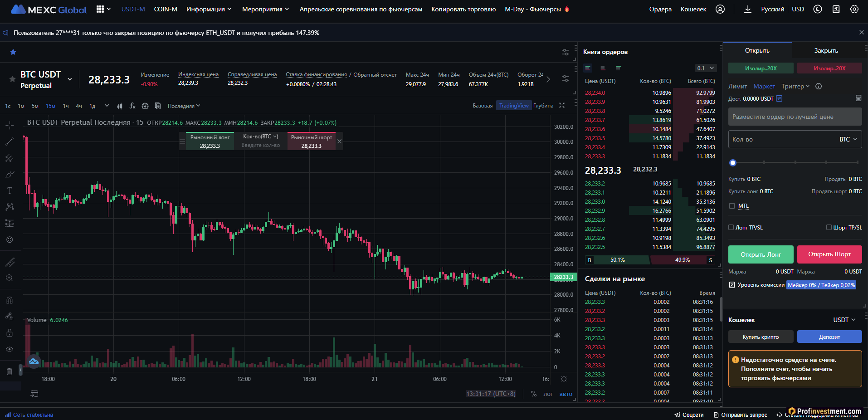Switch to the Открыть tab
This screenshot has height=420, width=868.
click(757, 50)
